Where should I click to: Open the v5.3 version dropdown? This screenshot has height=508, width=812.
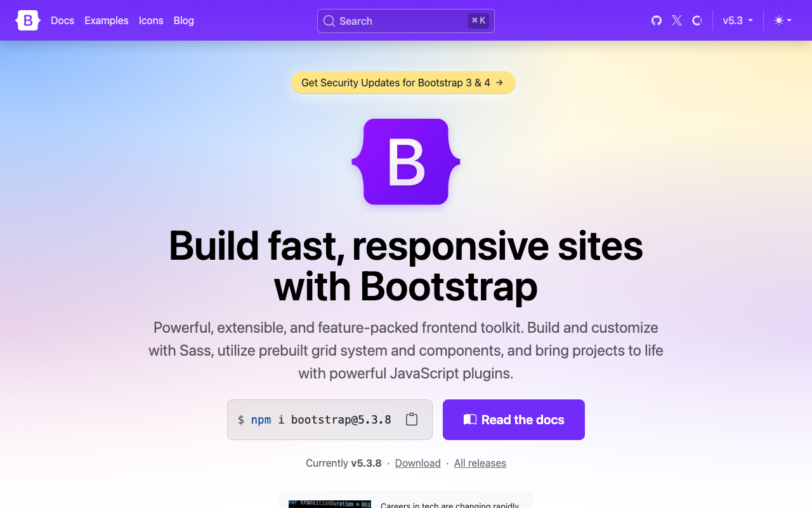click(737, 20)
